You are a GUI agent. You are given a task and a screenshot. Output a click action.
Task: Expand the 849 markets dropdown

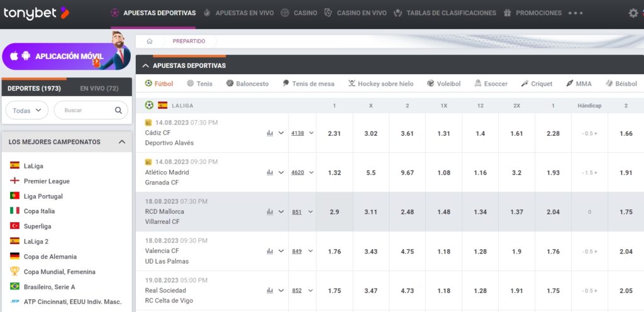(310, 251)
